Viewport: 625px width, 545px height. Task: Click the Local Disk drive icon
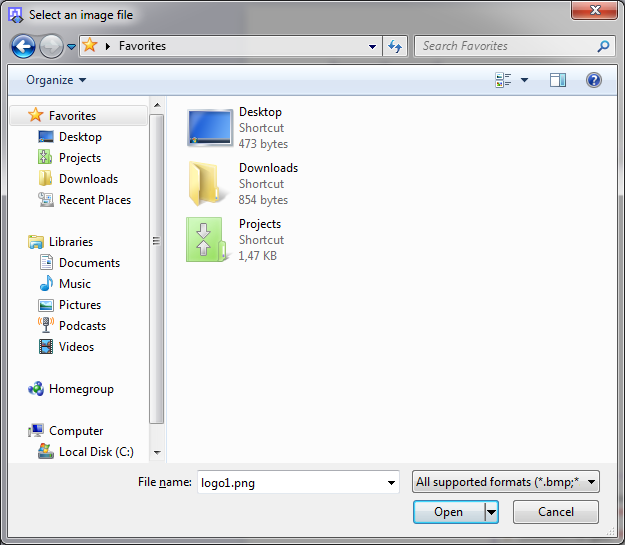[x=46, y=451]
